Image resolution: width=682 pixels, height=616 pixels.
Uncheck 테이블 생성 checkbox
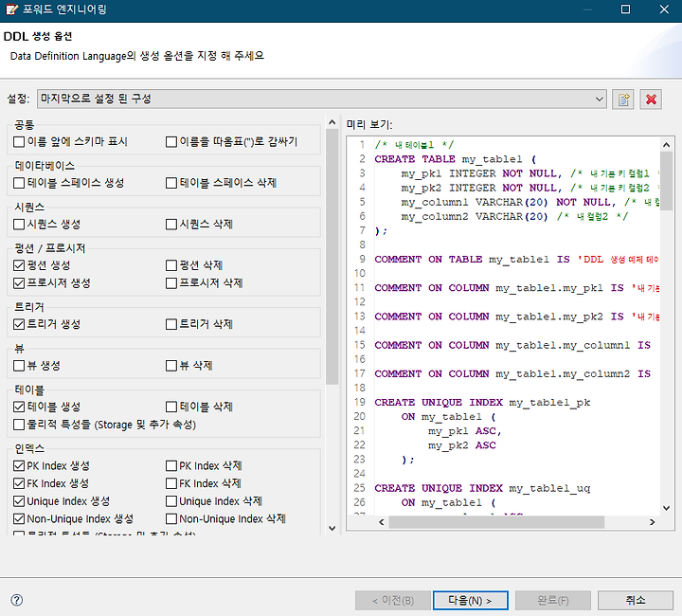19,407
